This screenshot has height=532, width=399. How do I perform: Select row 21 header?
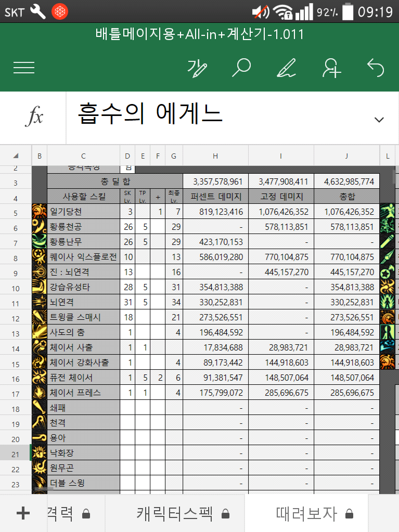(16, 453)
